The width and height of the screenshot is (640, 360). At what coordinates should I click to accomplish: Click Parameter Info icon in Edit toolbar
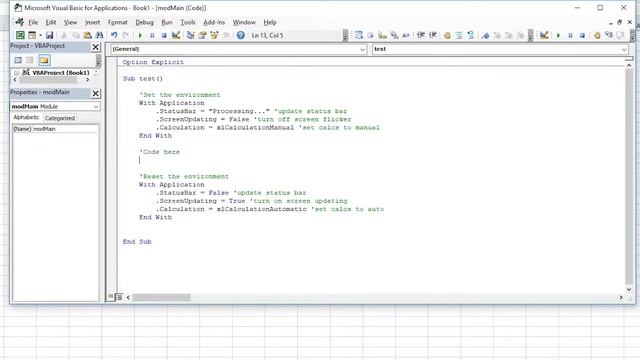pyautogui.click(x=394, y=35)
